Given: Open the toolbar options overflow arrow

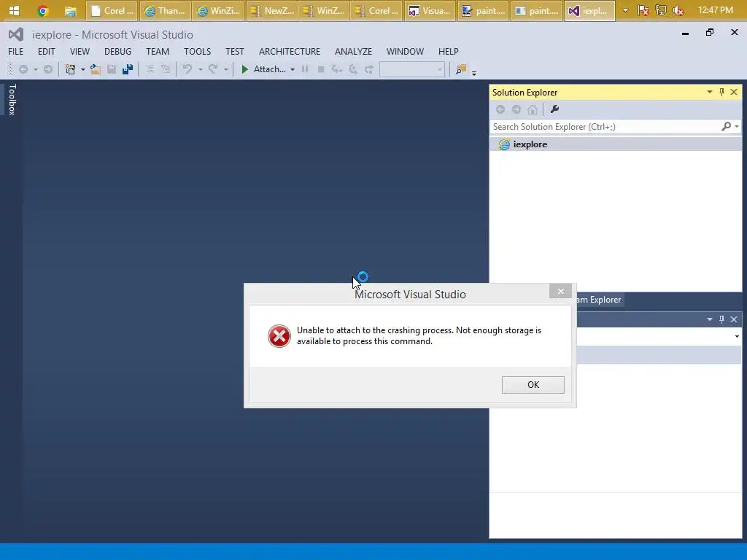Looking at the screenshot, I should coord(474,73).
